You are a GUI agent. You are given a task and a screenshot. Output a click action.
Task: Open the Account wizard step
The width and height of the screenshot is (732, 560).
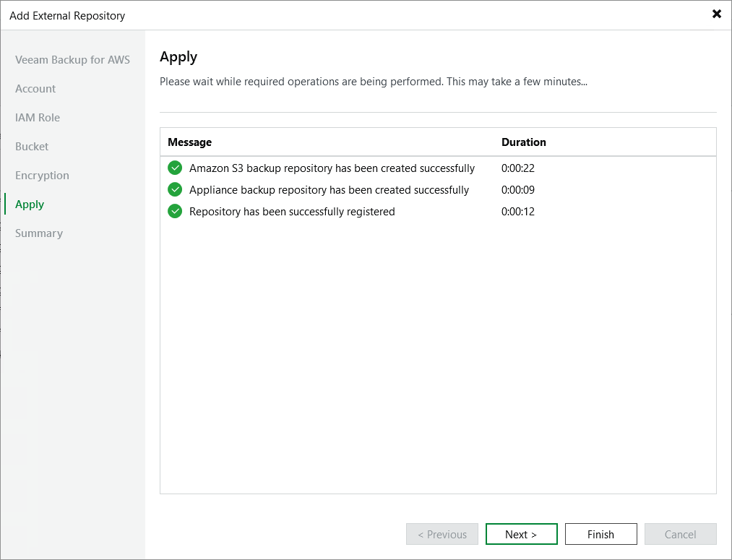(35, 89)
